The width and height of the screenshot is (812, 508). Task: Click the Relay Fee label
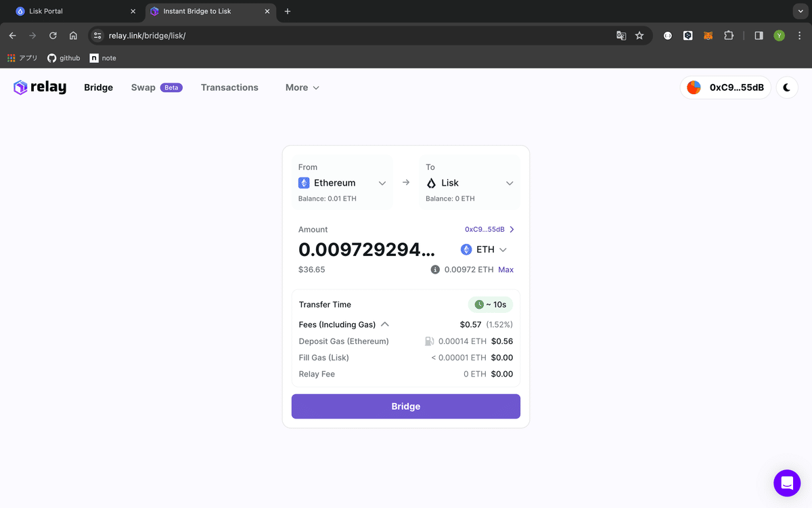[317, 374]
